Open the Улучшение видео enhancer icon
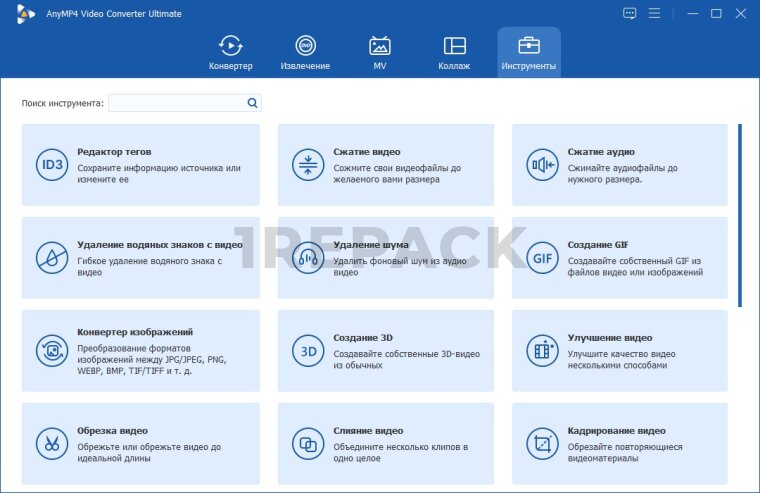 [x=542, y=351]
